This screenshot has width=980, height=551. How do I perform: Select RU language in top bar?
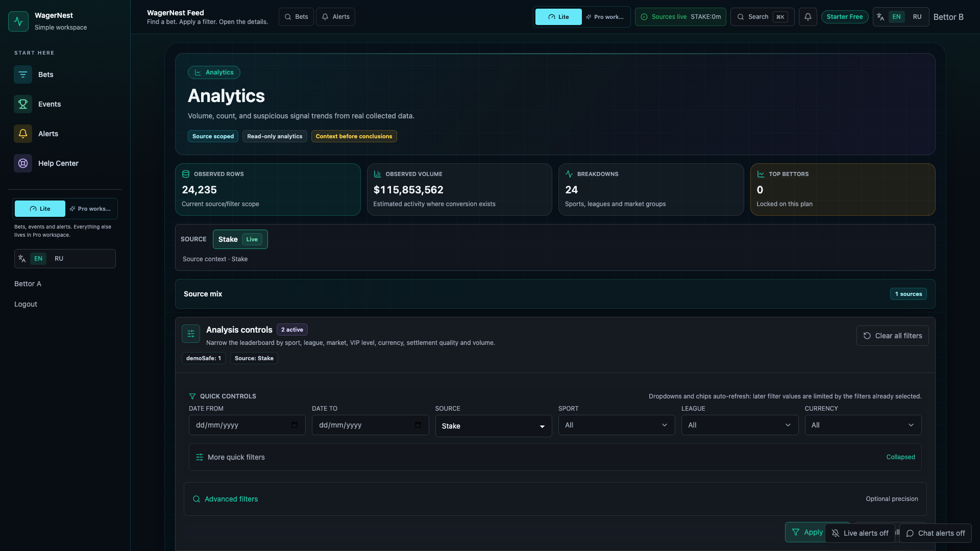pos(917,17)
